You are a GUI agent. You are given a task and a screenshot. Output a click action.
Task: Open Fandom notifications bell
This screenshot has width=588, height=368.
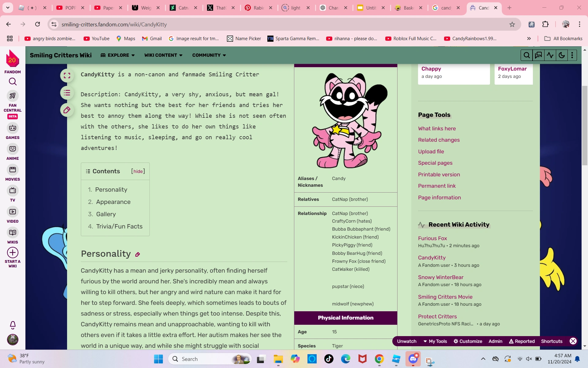tap(13, 325)
